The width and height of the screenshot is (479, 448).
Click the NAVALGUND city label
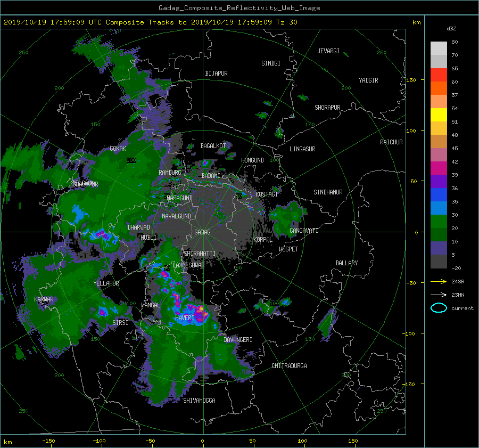(176, 216)
